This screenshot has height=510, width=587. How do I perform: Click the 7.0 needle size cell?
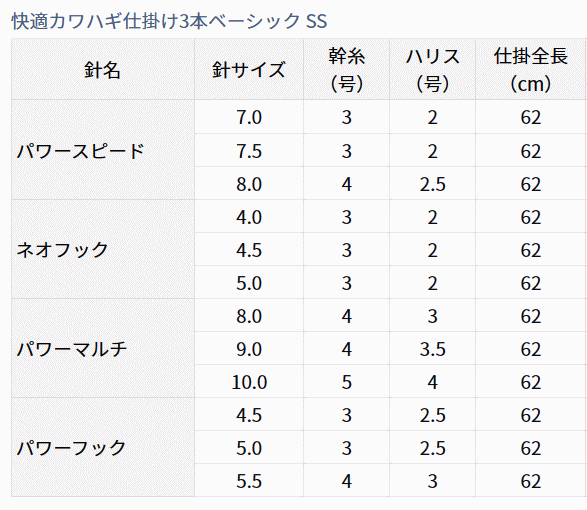coord(249,117)
